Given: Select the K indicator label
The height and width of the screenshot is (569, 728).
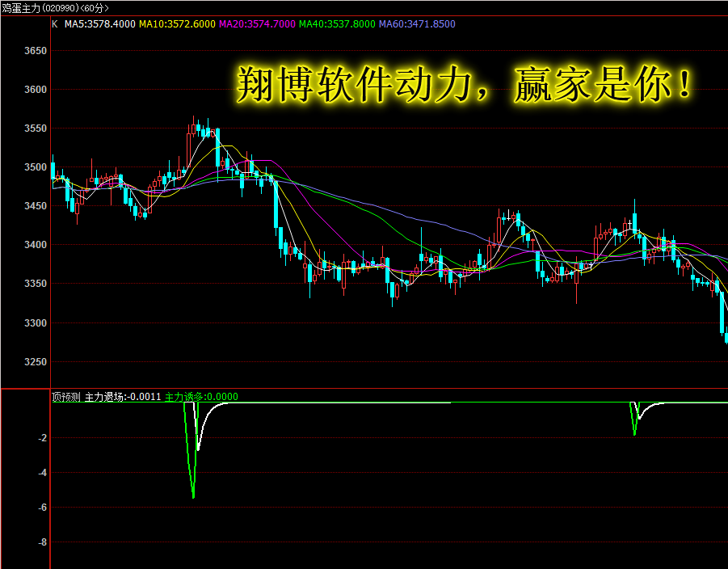Looking at the screenshot, I should tap(55, 24).
